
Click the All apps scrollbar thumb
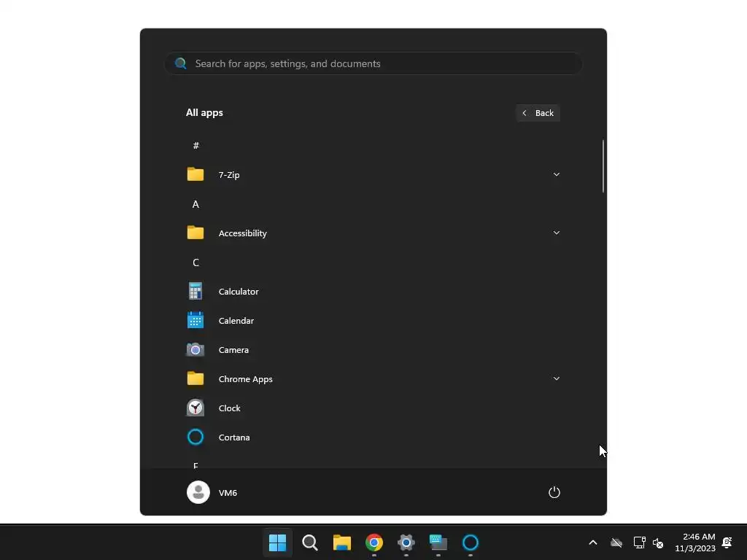[603, 166]
